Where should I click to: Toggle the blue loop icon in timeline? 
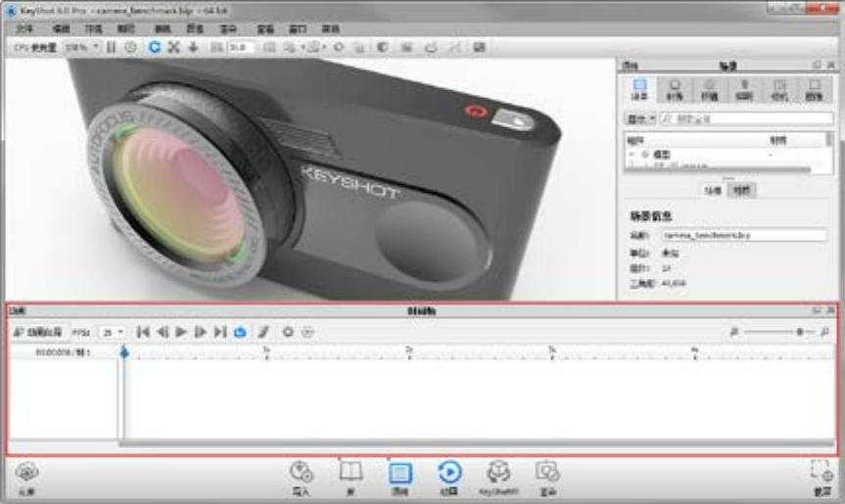[240, 332]
